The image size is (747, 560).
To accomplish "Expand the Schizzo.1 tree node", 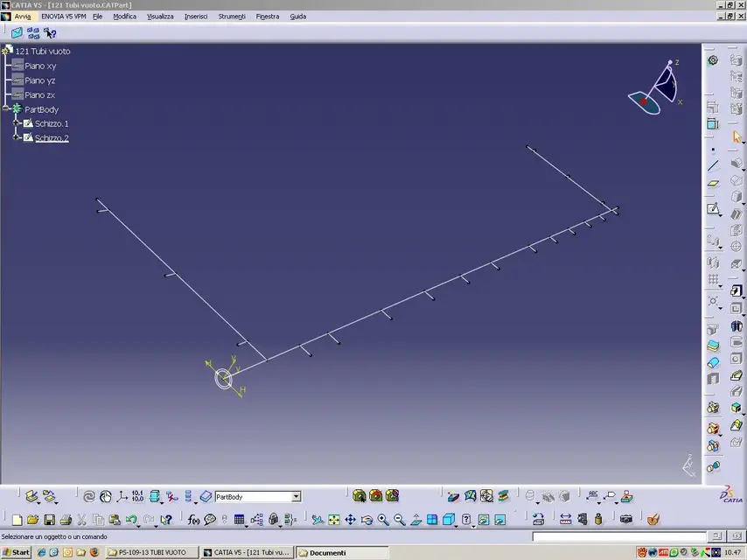I will point(16,123).
